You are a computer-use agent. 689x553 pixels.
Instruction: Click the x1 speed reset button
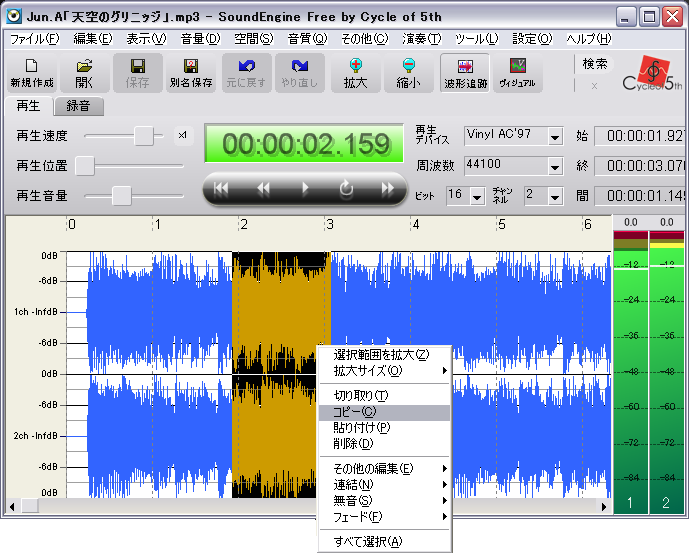pos(183,135)
